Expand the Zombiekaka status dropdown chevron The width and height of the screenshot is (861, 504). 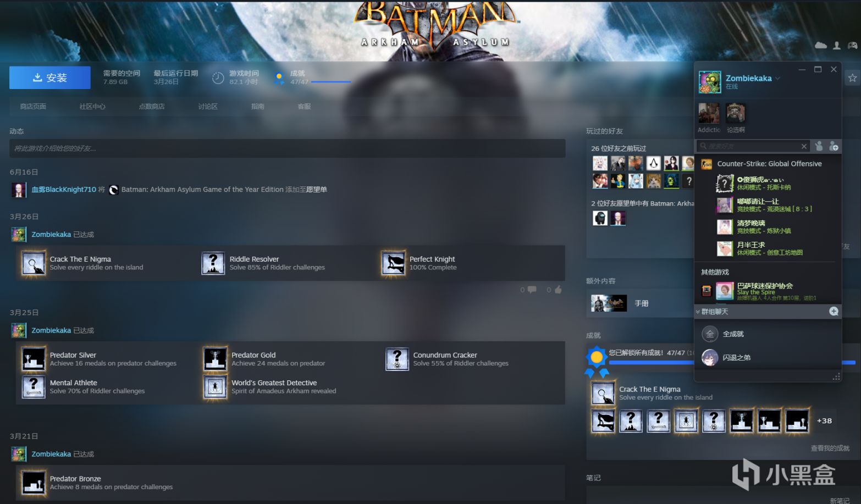pyautogui.click(x=777, y=79)
